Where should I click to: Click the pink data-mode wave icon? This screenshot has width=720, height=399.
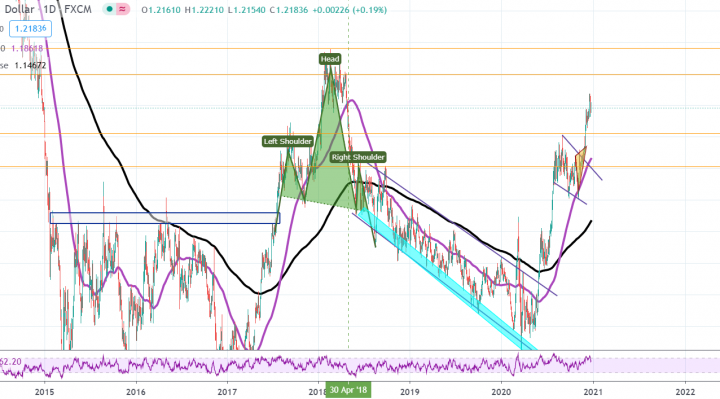click(122, 9)
